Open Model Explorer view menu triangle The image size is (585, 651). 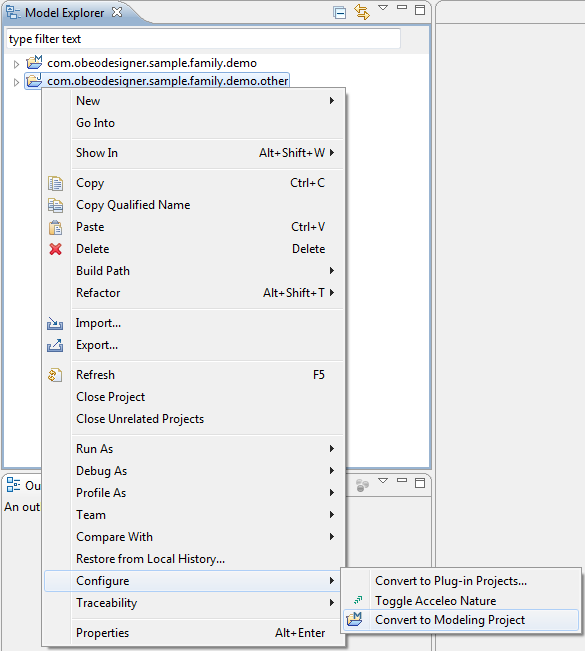(x=383, y=8)
